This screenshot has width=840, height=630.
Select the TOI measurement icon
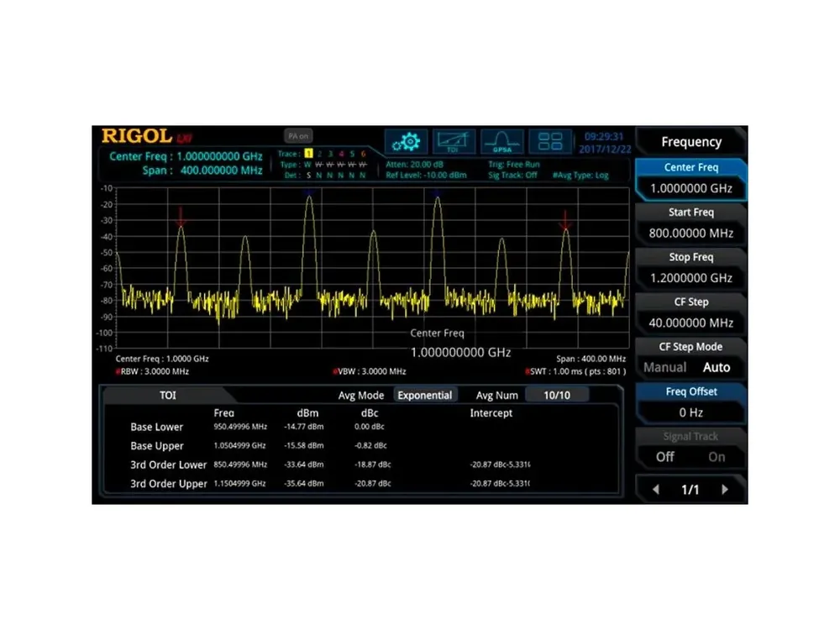pos(454,142)
